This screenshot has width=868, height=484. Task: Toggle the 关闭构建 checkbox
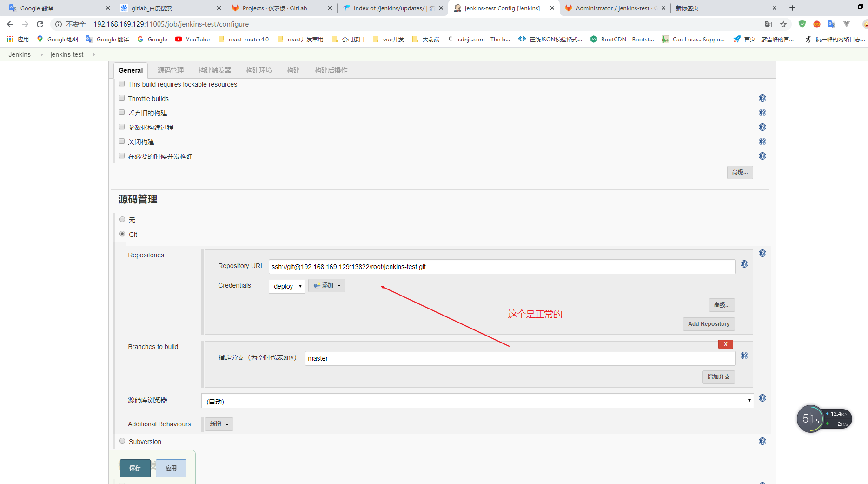pyautogui.click(x=122, y=141)
